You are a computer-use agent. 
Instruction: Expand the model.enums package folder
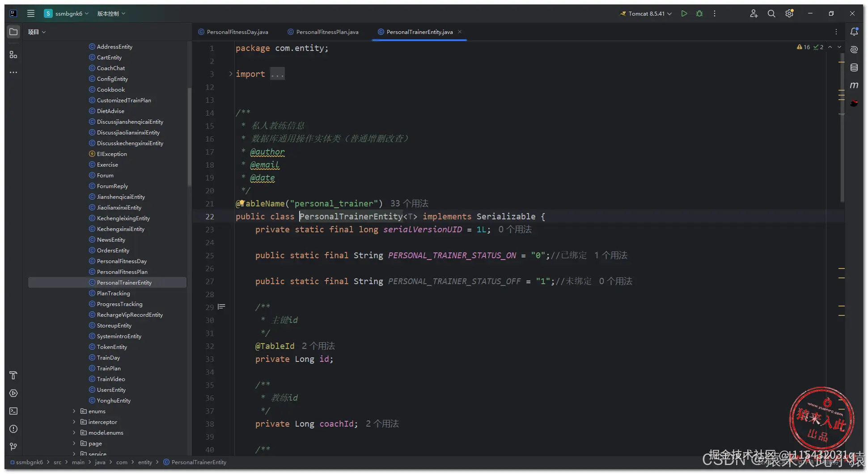[74, 432]
